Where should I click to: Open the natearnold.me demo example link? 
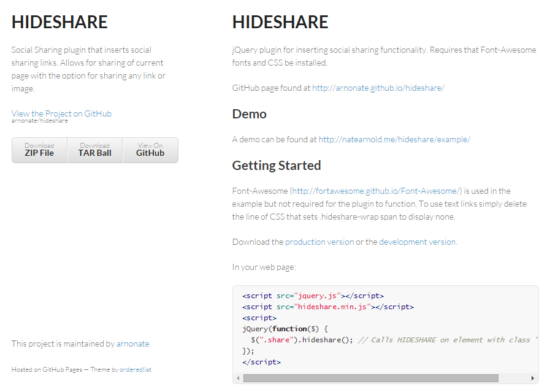(x=395, y=139)
